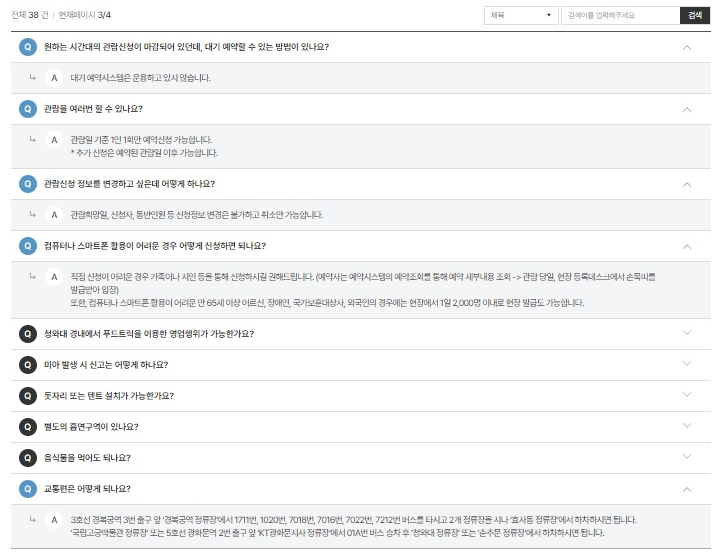This screenshot has height=558, width=722.
Task: Open question '청와대 경내에서 푸드트럭을 이용한 영업행위'
Action: click(149, 334)
